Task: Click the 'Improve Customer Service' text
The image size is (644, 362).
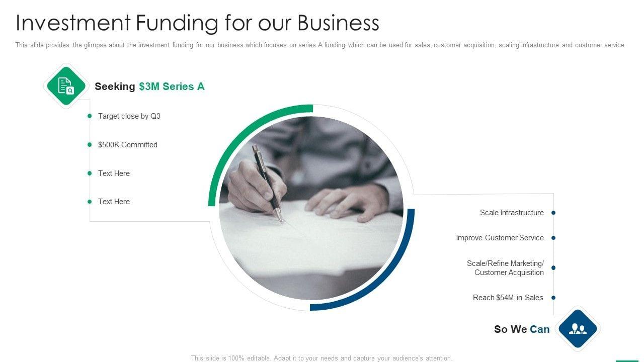Action: (x=500, y=238)
